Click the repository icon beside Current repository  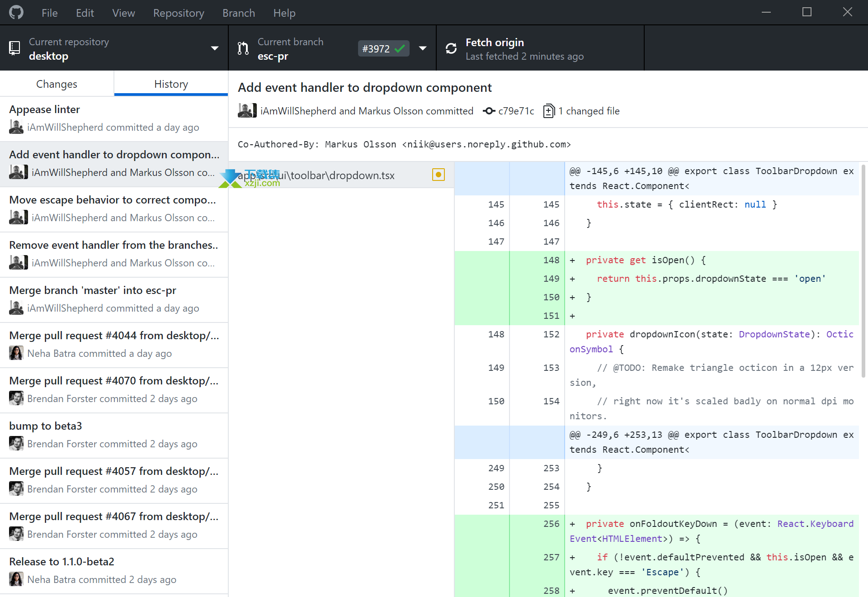(14, 48)
